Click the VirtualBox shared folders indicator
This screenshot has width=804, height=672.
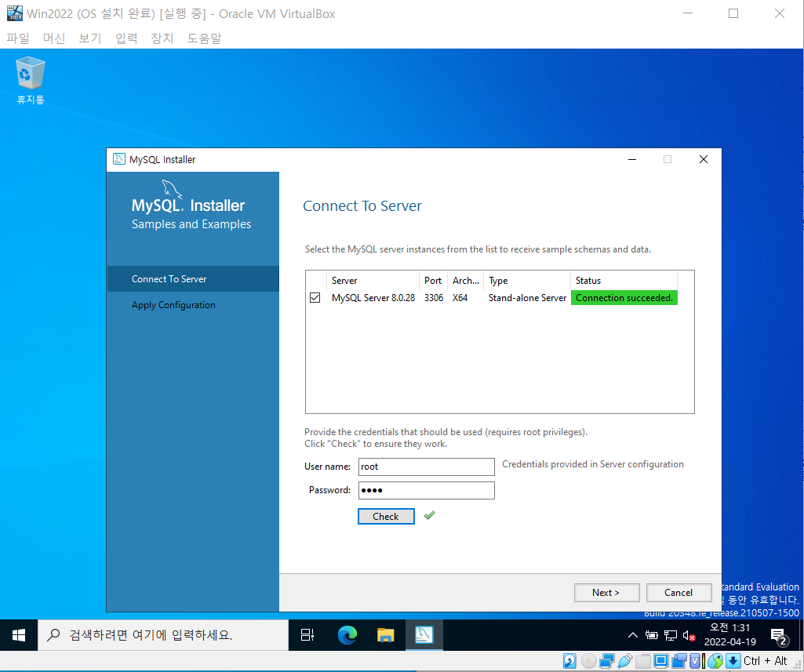[x=643, y=661]
